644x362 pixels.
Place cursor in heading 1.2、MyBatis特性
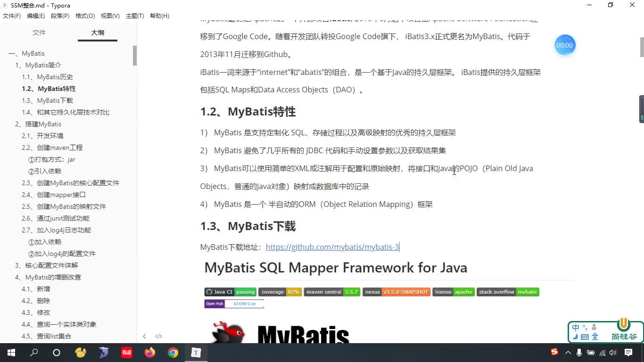[x=248, y=112]
